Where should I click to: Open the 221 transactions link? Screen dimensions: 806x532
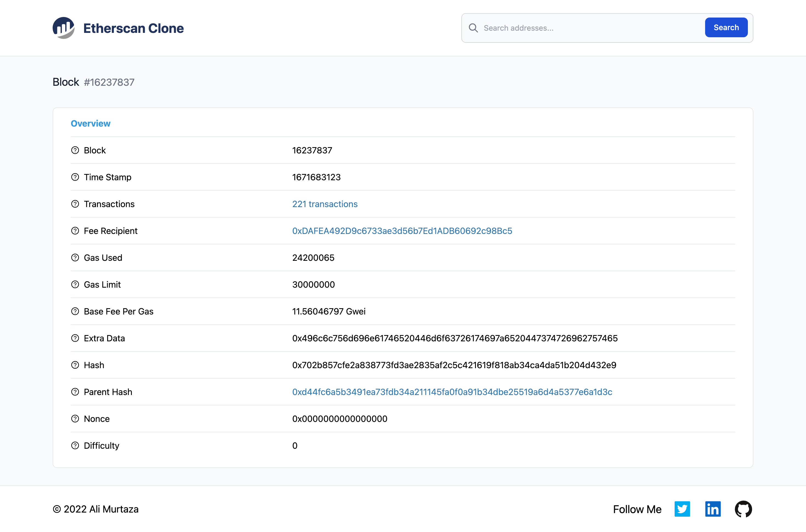pos(325,204)
